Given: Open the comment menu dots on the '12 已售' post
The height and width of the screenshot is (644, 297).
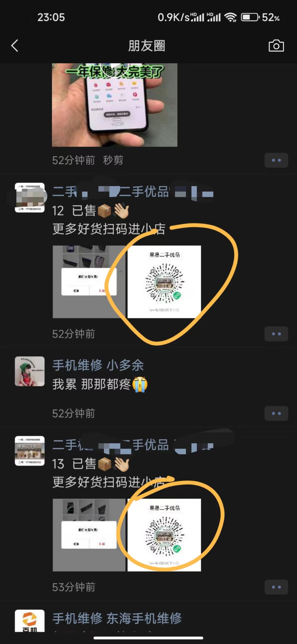Looking at the screenshot, I should [276, 334].
